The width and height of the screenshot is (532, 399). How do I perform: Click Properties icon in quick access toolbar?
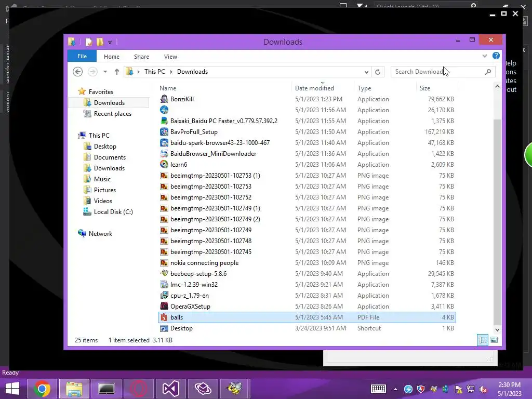(88, 42)
